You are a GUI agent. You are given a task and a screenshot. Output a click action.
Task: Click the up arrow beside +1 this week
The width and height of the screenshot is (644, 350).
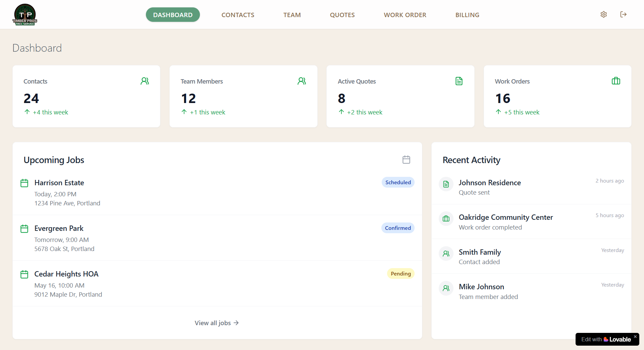(x=184, y=112)
